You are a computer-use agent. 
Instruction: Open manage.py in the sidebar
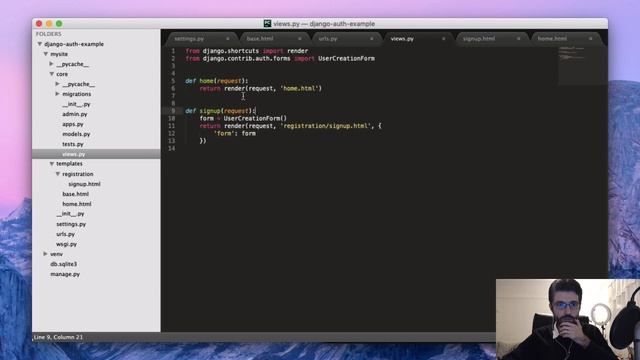65,274
